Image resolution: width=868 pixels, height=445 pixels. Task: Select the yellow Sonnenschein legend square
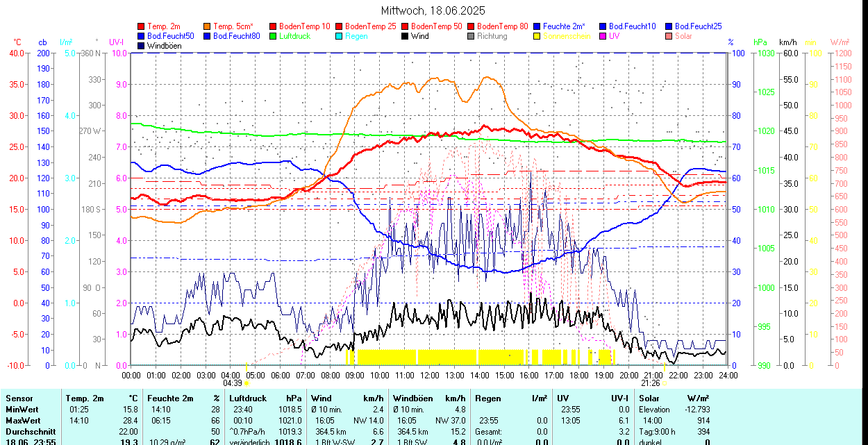pos(537,36)
